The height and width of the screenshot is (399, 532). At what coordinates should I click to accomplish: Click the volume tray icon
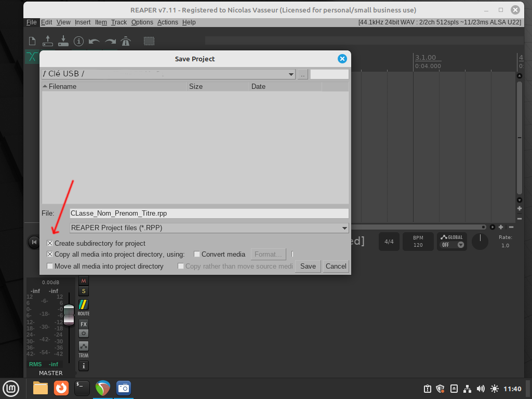click(x=481, y=389)
